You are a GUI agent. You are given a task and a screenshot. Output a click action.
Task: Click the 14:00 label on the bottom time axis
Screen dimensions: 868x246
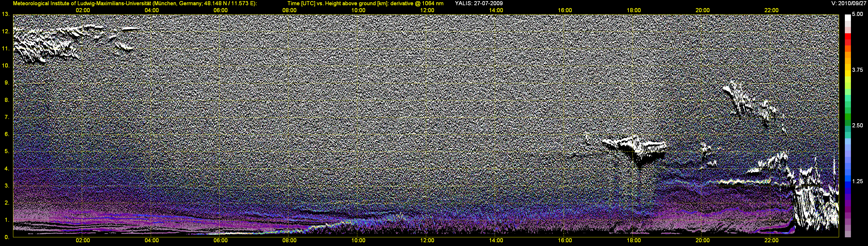496,241
